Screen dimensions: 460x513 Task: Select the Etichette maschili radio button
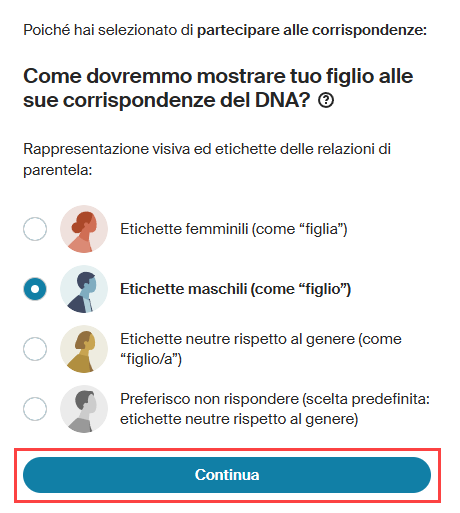click(35, 289)
